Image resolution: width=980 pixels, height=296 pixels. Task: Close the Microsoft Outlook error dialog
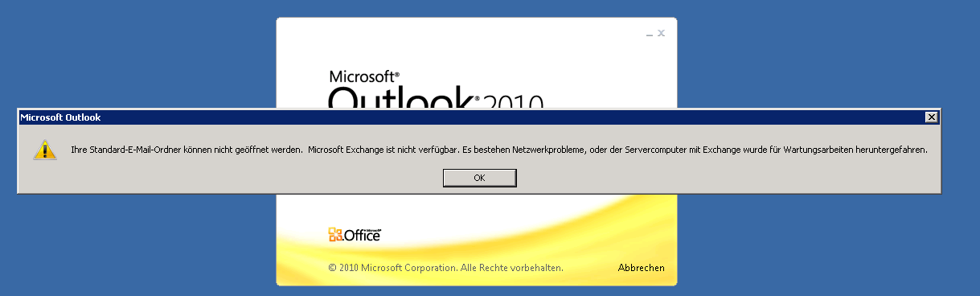pos(931,117)
